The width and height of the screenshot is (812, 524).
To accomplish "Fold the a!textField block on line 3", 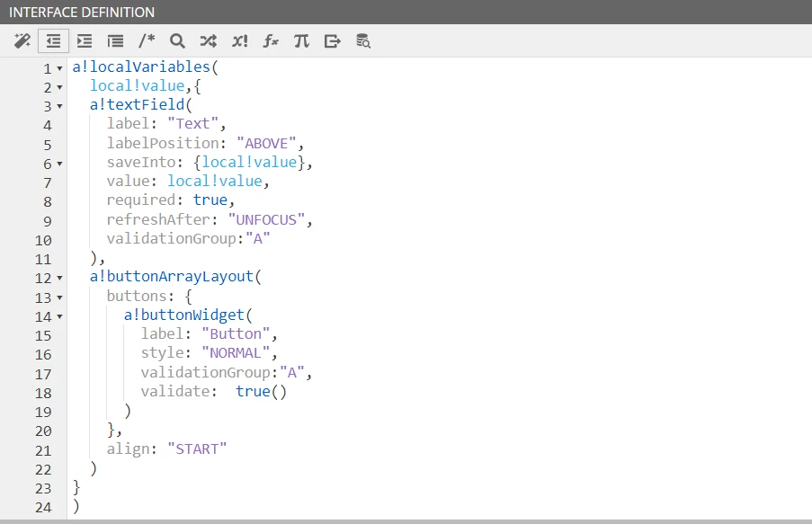I will pyautogui.click(x=59, y=106).
